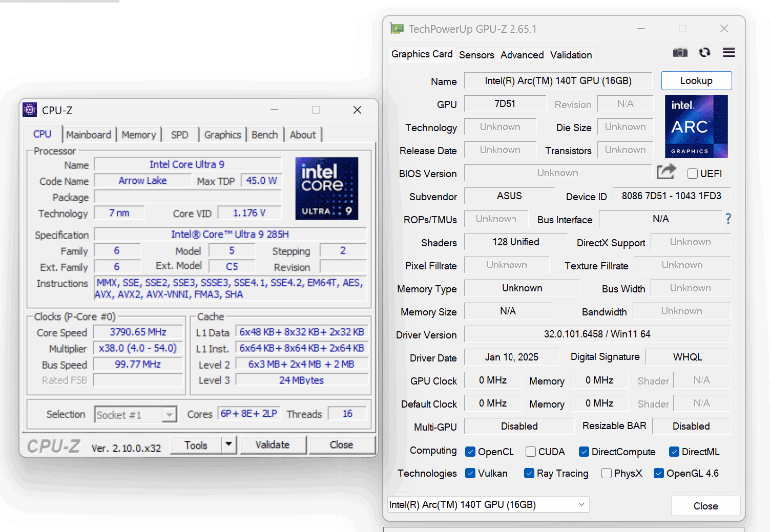Open the About tab in CPU-Z

coord(303,135)
